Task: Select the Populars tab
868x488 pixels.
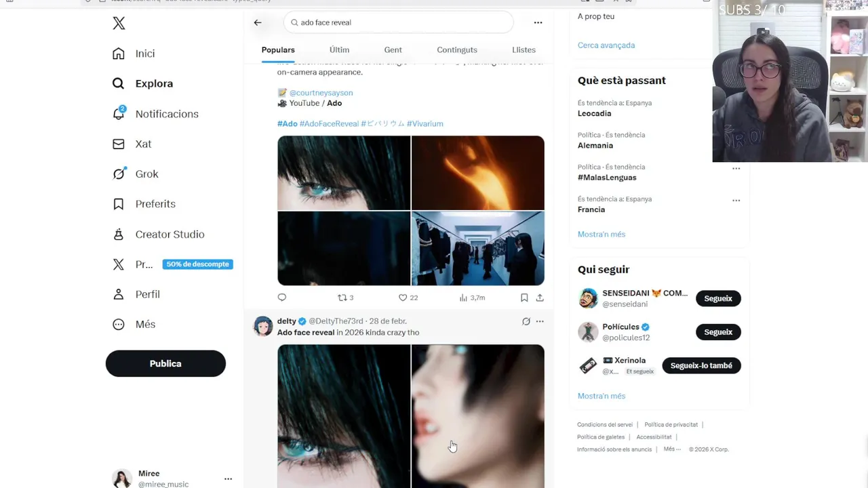Action: (x=278, y=49)
